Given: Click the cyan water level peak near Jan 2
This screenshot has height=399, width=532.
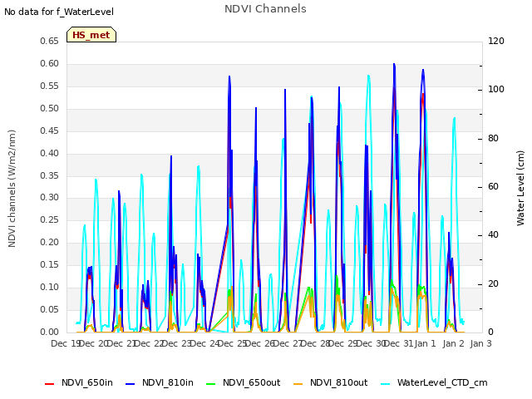Looking at the screenshot, I should tap(455, 118).
